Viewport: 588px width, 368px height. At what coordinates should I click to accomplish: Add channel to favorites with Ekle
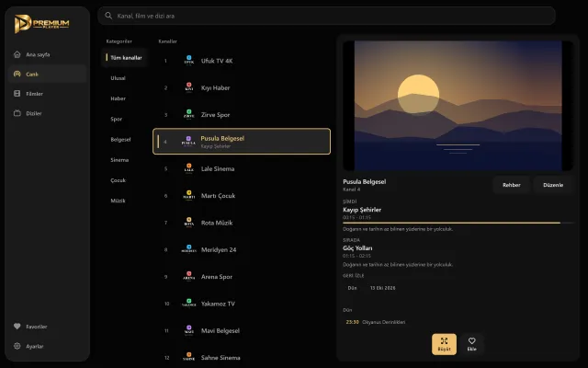coord(471,344)
